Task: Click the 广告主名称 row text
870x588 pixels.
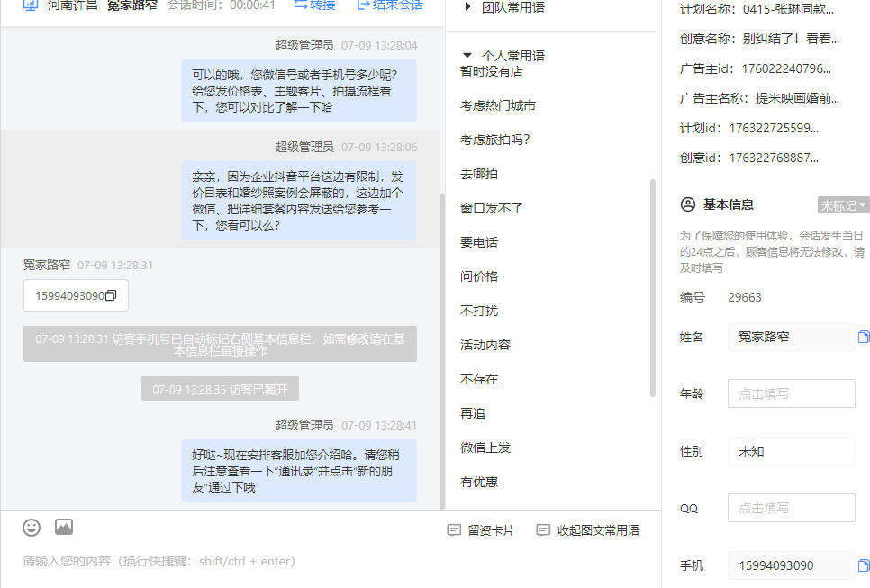Action: coord(759,98)
